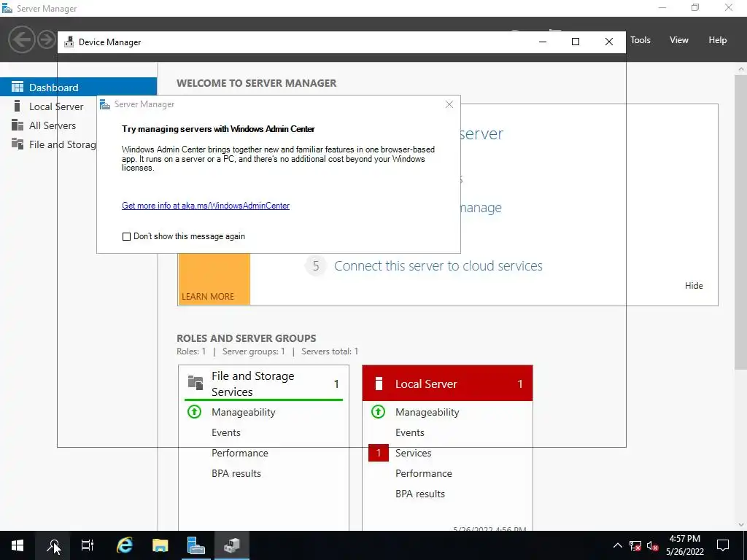The image size is (747, 560).
Task: Switch to Server Manager taskbar icon
Action: click(196, 545)
